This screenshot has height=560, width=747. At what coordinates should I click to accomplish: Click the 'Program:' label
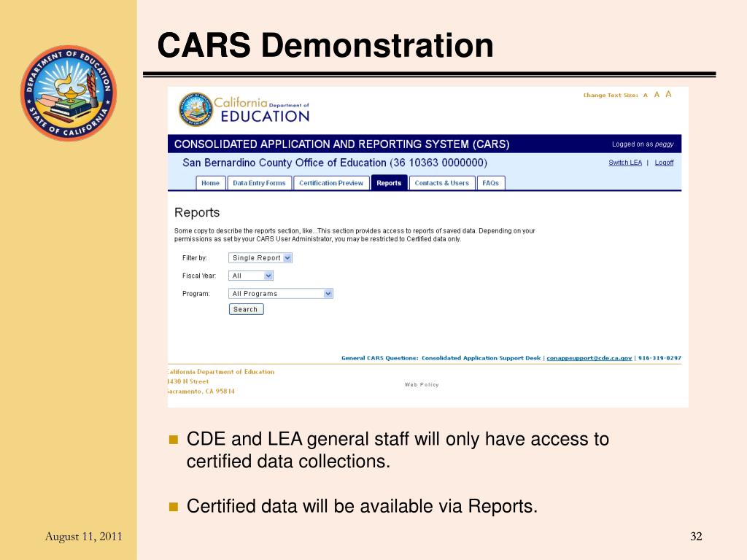(196, 294)
